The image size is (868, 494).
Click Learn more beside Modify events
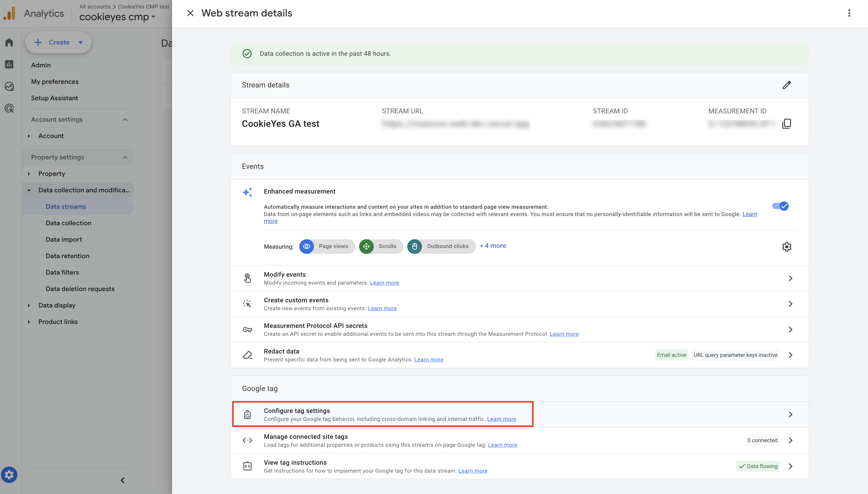384,283
